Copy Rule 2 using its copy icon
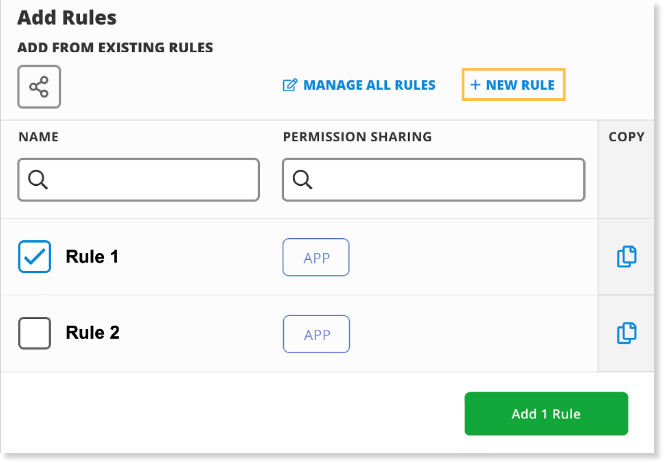Viewport: 664px width, 463px height. tap(626, 333)
